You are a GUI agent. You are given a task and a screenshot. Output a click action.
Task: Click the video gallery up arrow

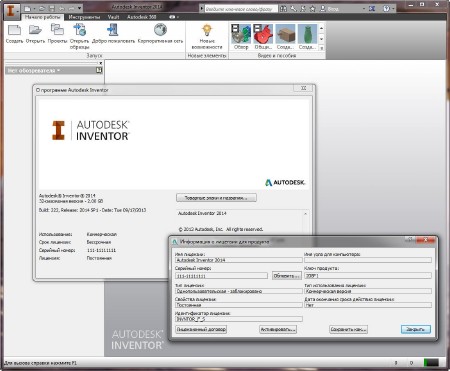tap(322, 28)
